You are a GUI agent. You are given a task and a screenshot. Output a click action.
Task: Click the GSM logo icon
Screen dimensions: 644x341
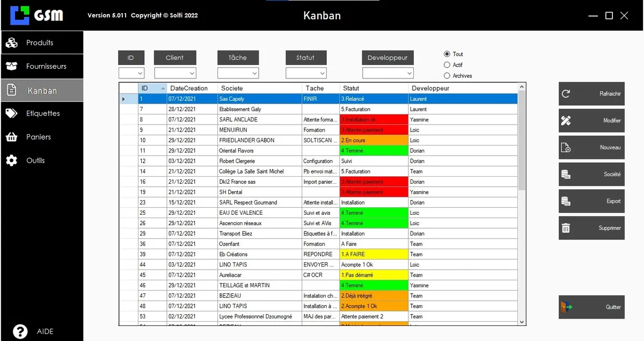tap(20, 15)
